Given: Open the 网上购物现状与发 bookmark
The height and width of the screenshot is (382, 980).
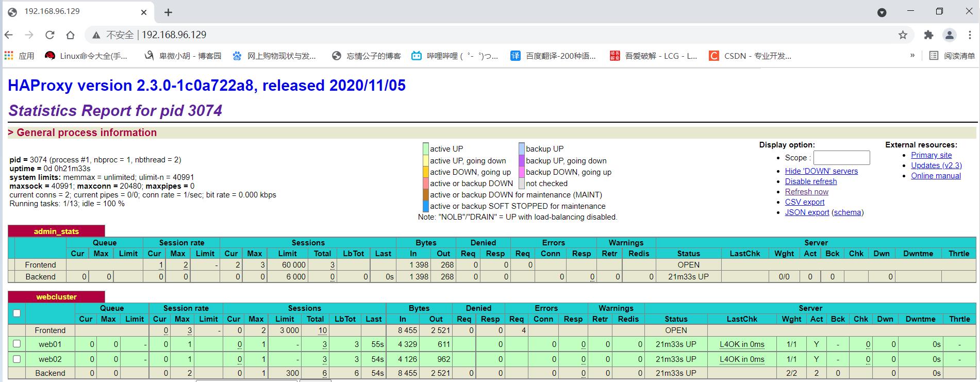Looking at the screenshot, I should [x=274, y=56].
